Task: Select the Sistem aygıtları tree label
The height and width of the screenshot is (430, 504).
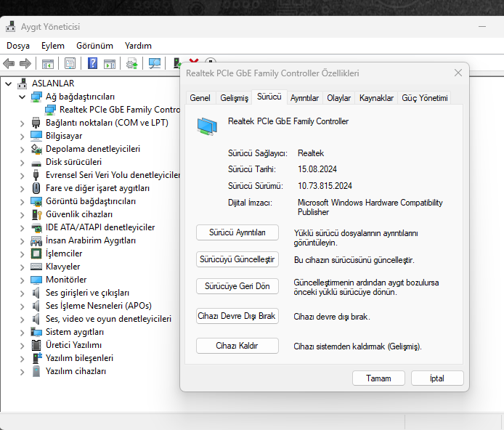Action: point(75,332)
